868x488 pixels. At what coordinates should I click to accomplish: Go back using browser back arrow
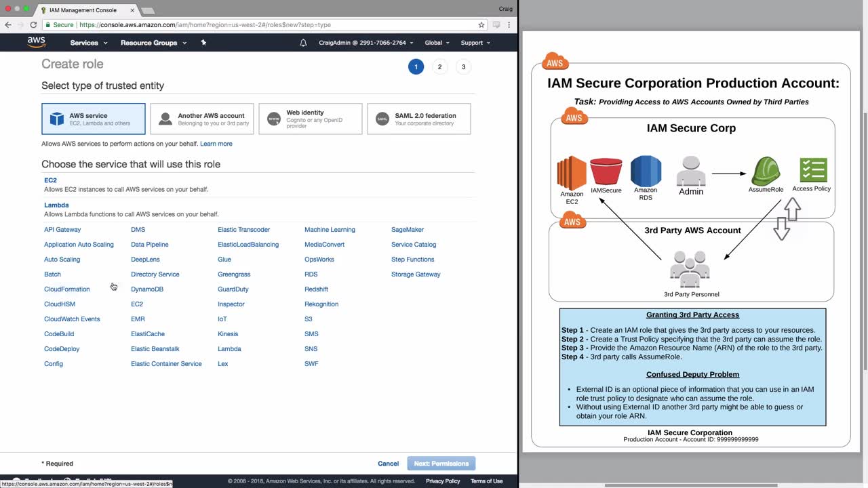pos(8,25)
